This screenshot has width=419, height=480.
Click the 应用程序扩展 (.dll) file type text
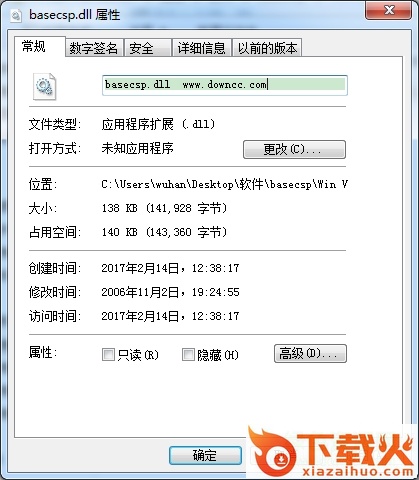point(158,124)
